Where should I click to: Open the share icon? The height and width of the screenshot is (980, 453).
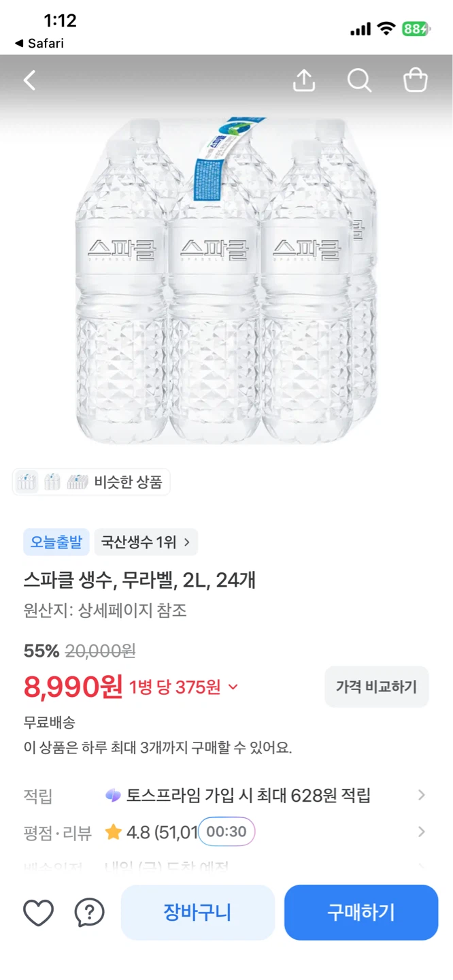click(x=304, y=80)
